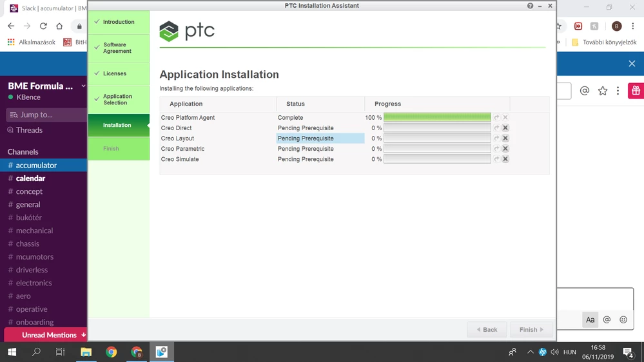Click the Back button in installer
Image resolution: width=644 pixels, height=362 pixels.
[487, 330]
